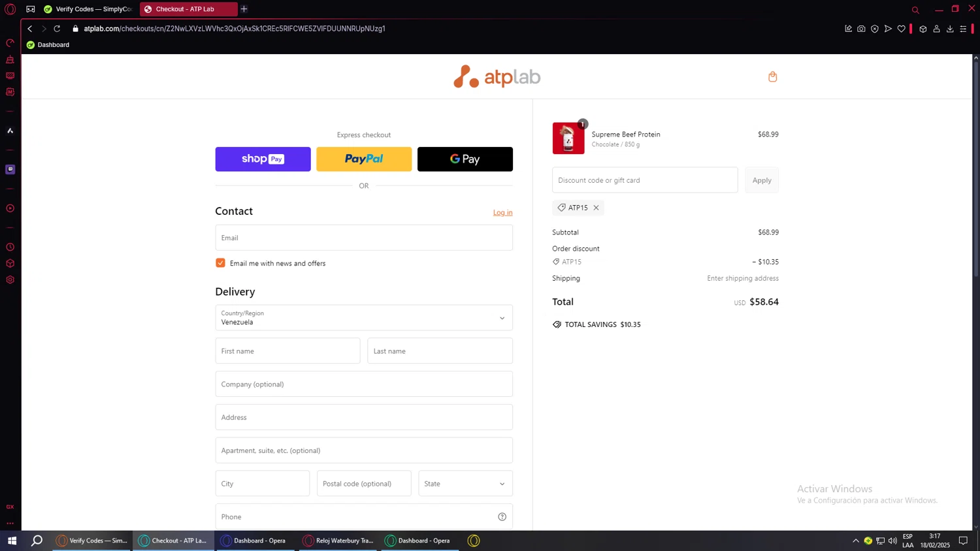
Task: Focus Discount code or gift card field
Action: pyautogui.click(x=645, y=180)
